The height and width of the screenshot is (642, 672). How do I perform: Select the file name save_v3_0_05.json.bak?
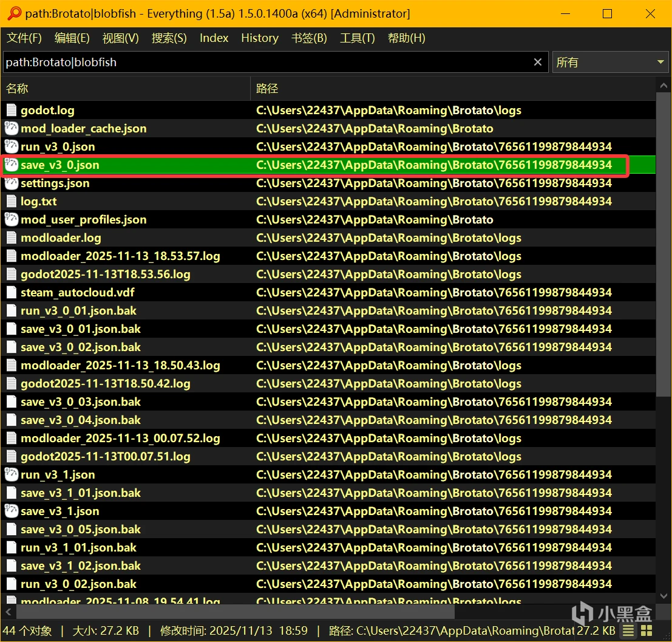(x=81, y=529)
